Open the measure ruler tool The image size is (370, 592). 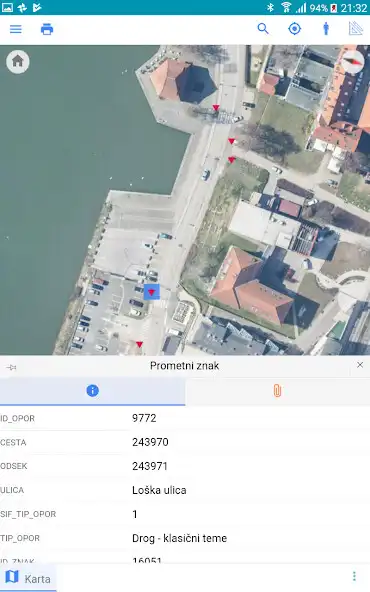[x=355, y=28]
